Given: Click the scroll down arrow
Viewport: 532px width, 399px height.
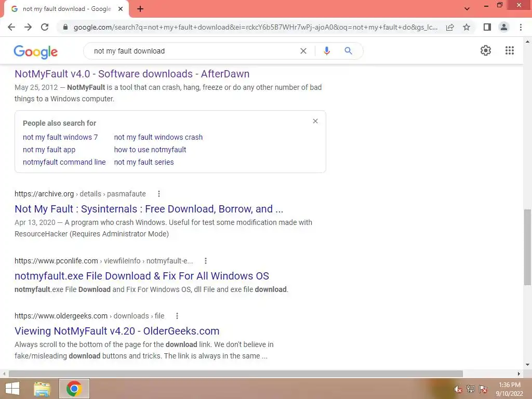Looking at the screenshot, I should coord(527,365).
